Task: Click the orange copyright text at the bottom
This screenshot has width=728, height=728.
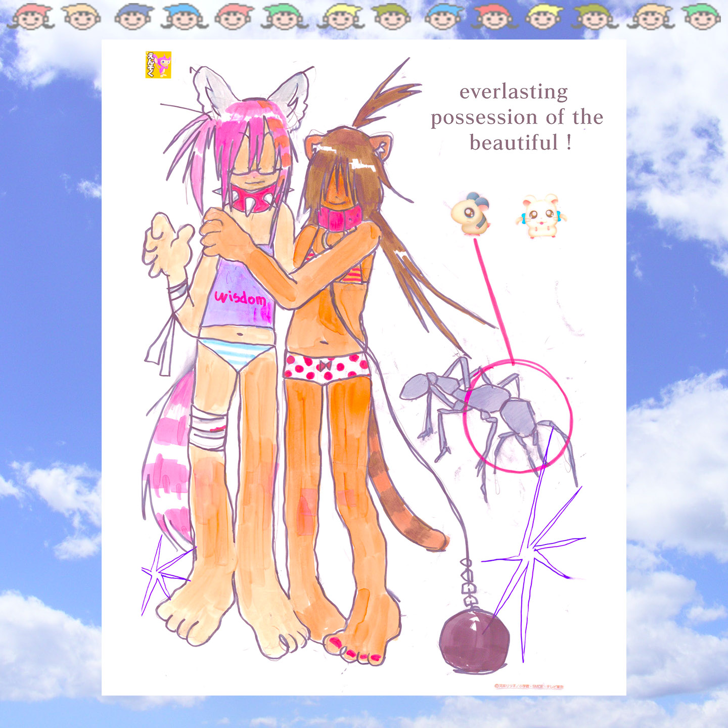Action: click(x=529, y=687)
